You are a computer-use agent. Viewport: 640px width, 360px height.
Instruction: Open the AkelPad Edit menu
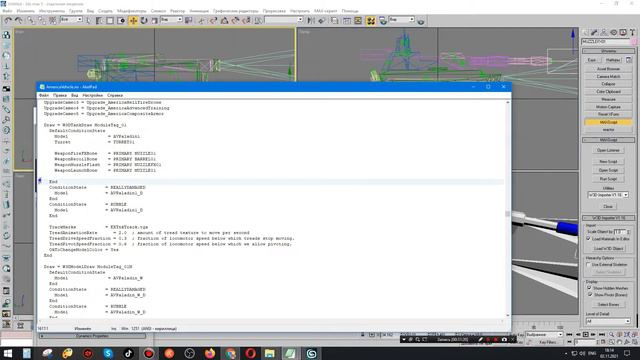60,95
